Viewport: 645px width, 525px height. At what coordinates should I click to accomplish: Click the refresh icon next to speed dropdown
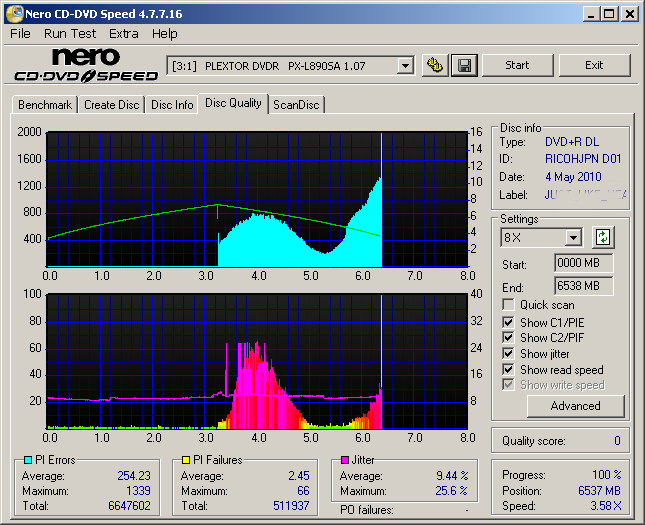(603, 237)
